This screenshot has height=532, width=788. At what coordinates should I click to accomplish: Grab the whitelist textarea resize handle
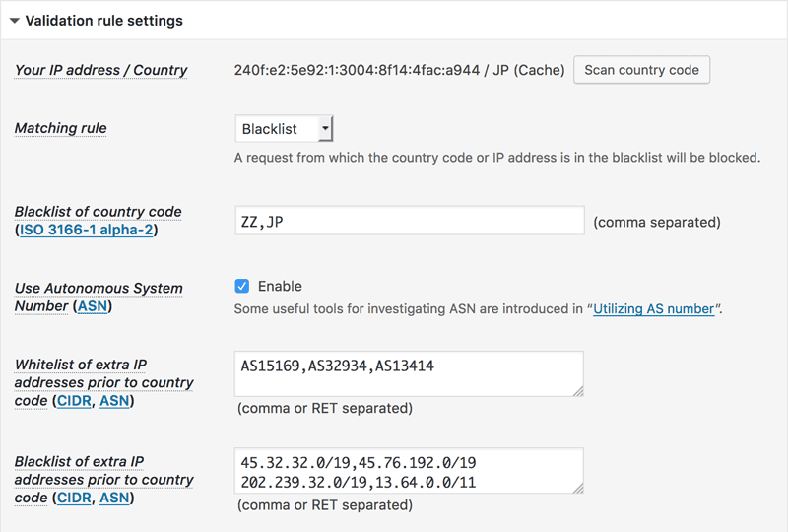(x=578, y=391)
